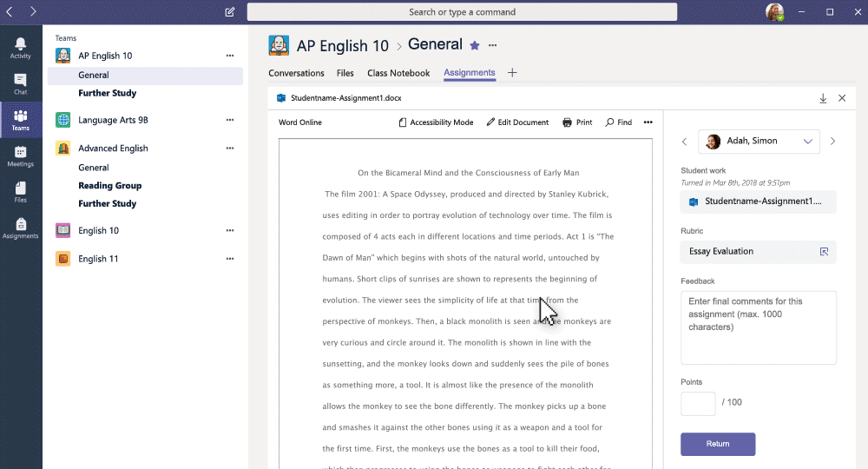This screenshot has width=868, height=469.
Task: Go back with the left navigation arrow
Action: [10, 11]
